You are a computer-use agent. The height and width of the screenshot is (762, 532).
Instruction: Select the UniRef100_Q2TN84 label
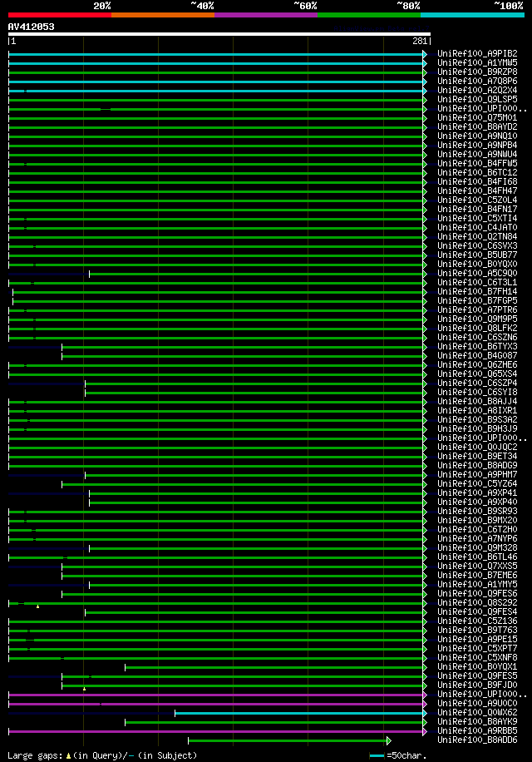477,236
